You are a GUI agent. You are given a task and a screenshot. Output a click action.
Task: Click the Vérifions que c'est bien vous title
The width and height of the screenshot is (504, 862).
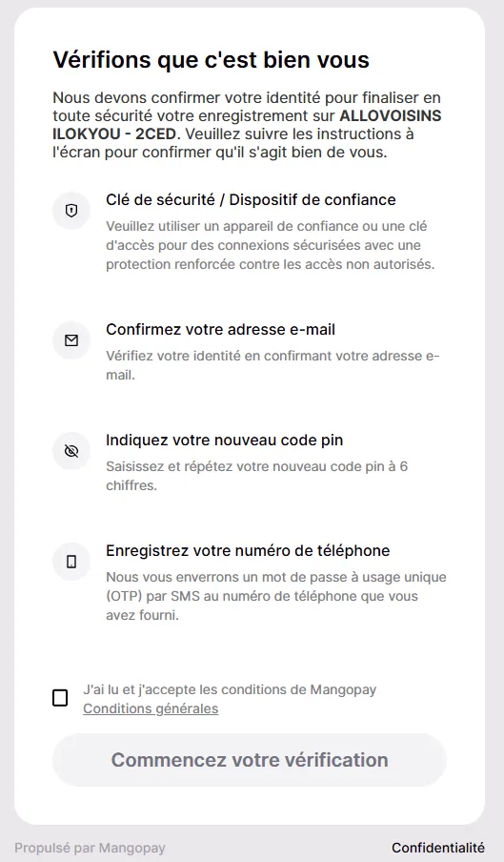pos(212,60)
